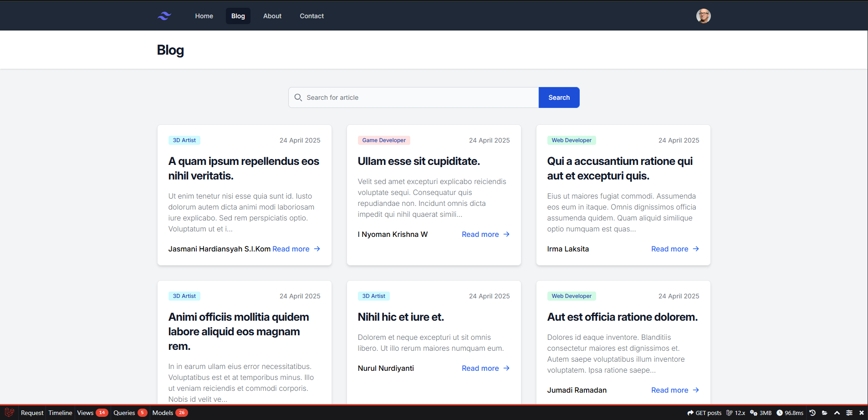Focus the Search for article input field
This screenshot has height=420, width=868.
tap(419, 97)
